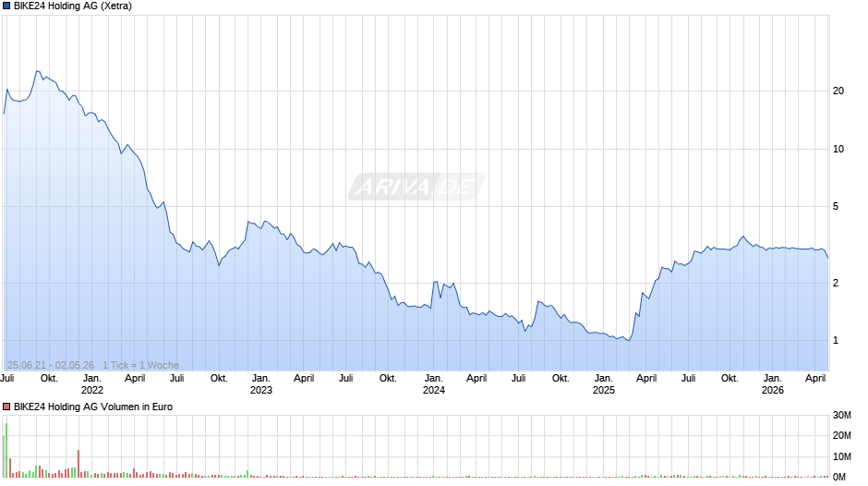The image size is (868, 486).
Task: Click the 'Jan. 2024' axis label
Action: point(434,384)
